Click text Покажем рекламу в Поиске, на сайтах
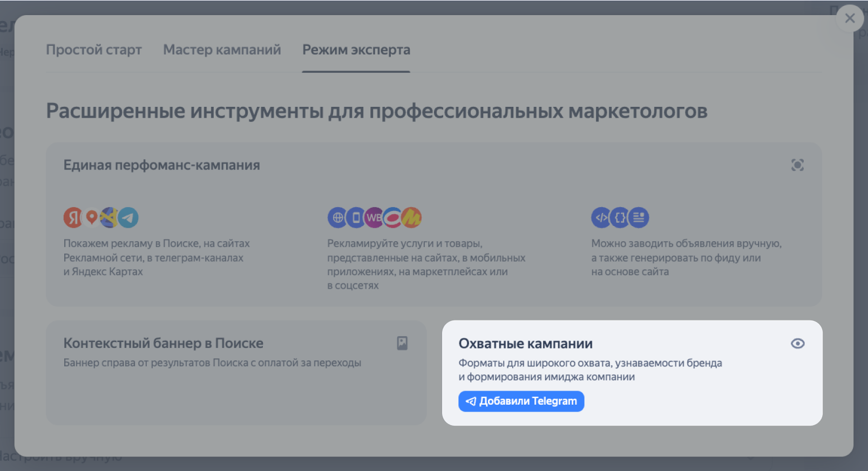The image size is (868, 471). pyautogui.click(x=157, y=244)
